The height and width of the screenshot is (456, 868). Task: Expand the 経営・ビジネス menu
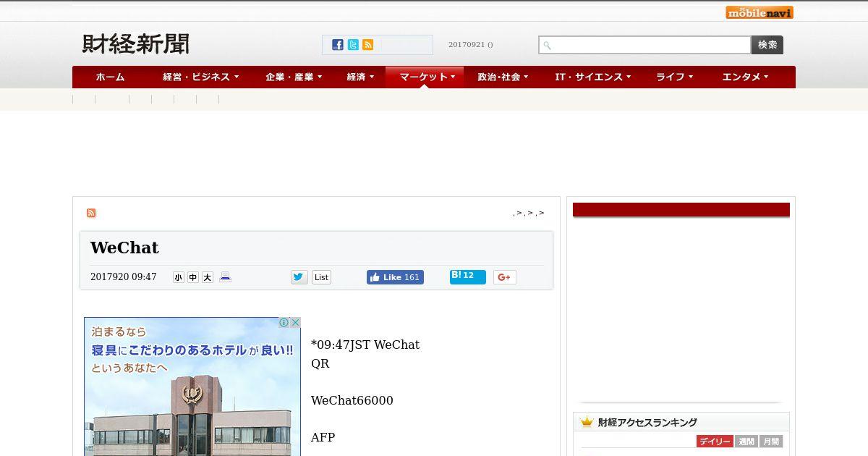point(200,77)
